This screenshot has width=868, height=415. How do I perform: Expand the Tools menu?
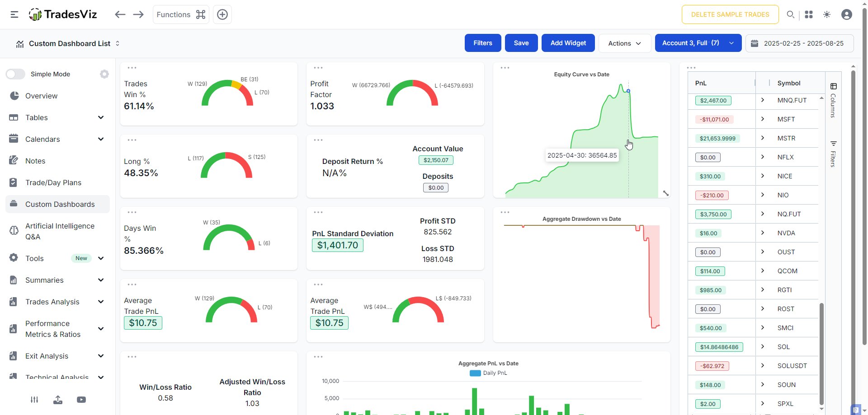point(57,258)
